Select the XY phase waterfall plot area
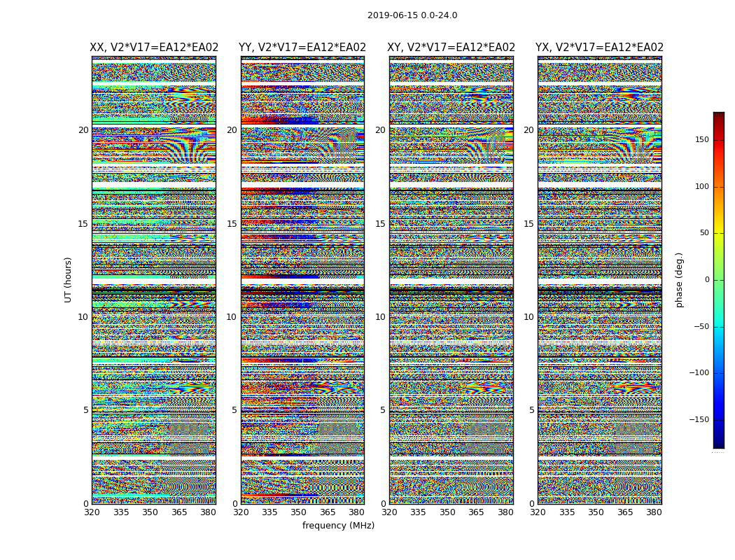 (451, 280)
